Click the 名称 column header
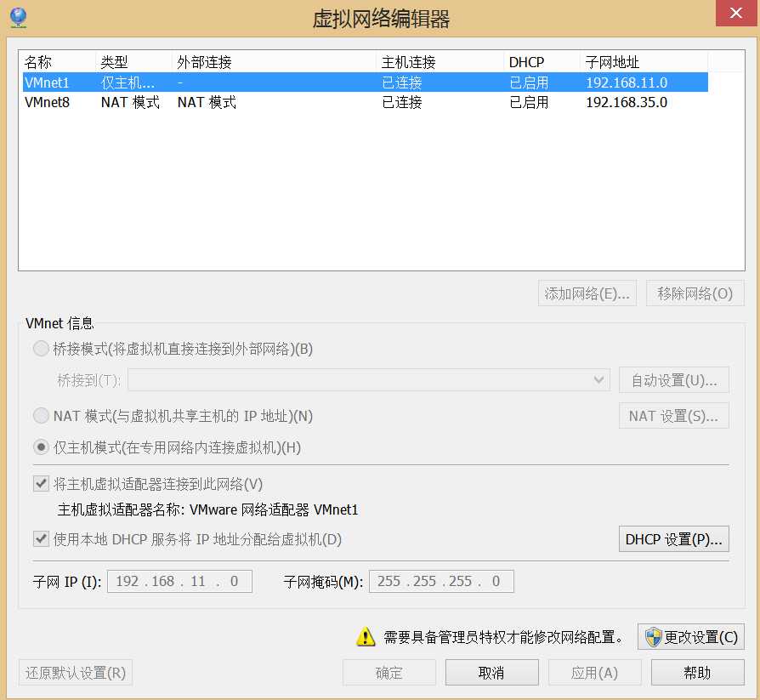This screenshot has height=700, width=760. [58, 61]
